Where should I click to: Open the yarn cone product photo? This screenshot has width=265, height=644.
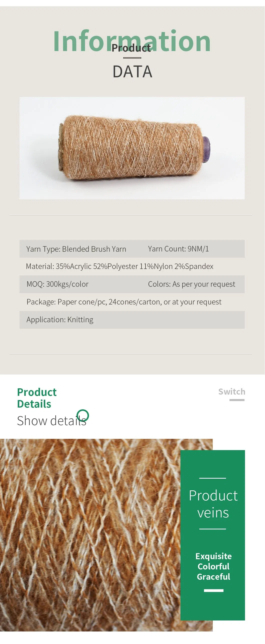point(132,148)
